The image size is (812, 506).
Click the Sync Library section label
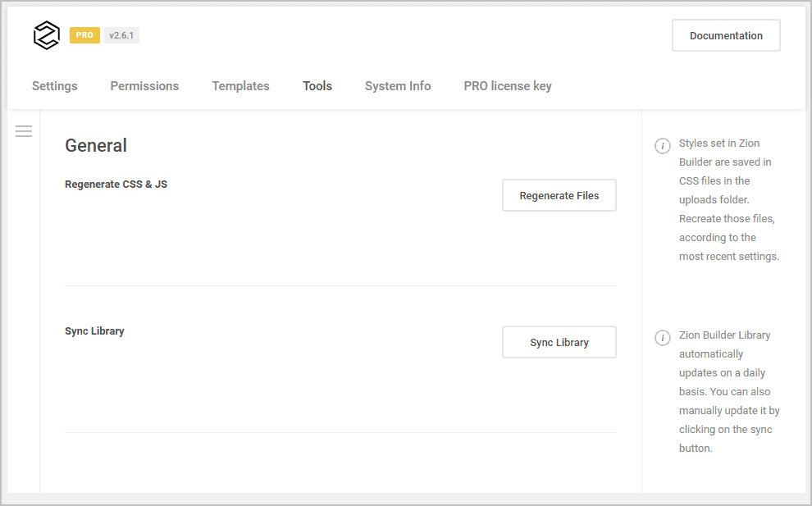pos(94,330)
